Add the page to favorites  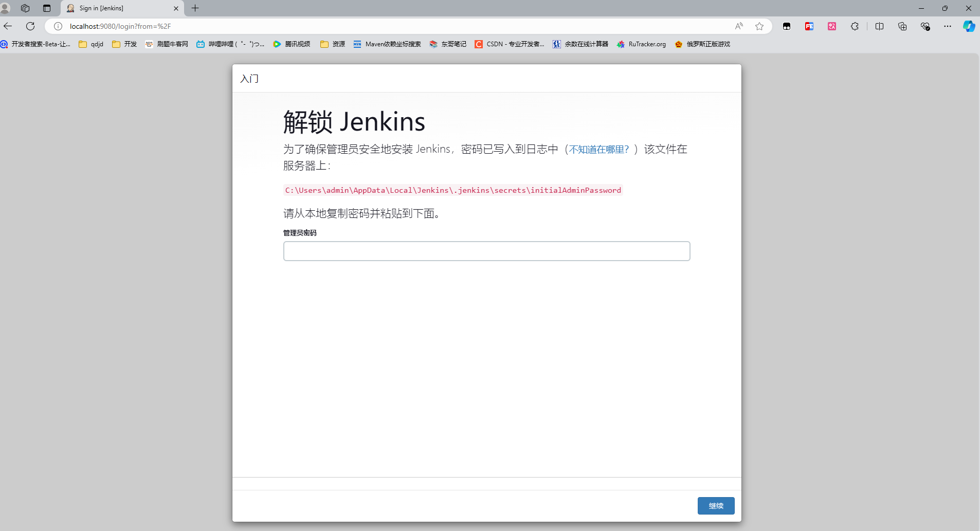(760, 26)
